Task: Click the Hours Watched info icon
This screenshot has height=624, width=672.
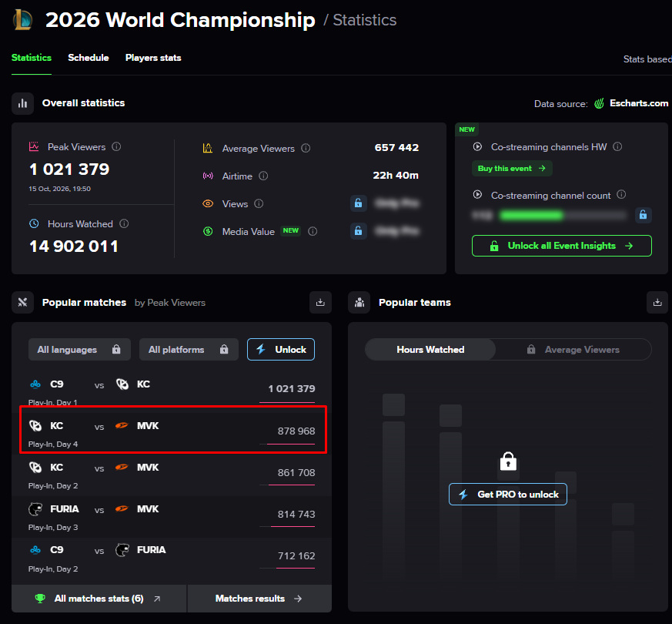Action: [x=124, y=223]
